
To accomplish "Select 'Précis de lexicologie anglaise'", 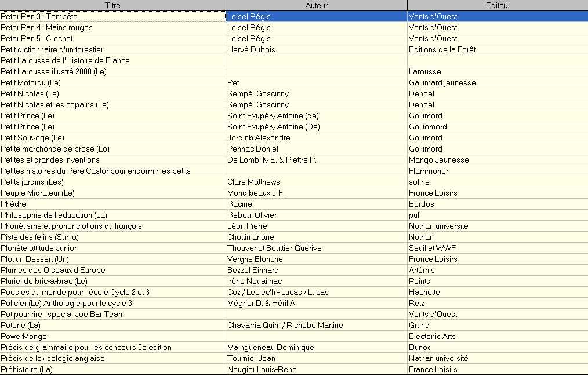I will (53, 359).
